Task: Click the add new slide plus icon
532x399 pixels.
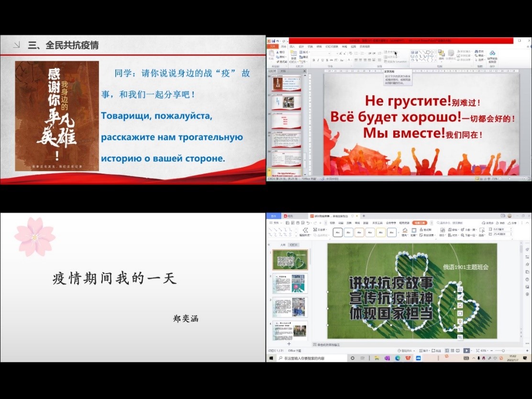Action: [288, 344]
